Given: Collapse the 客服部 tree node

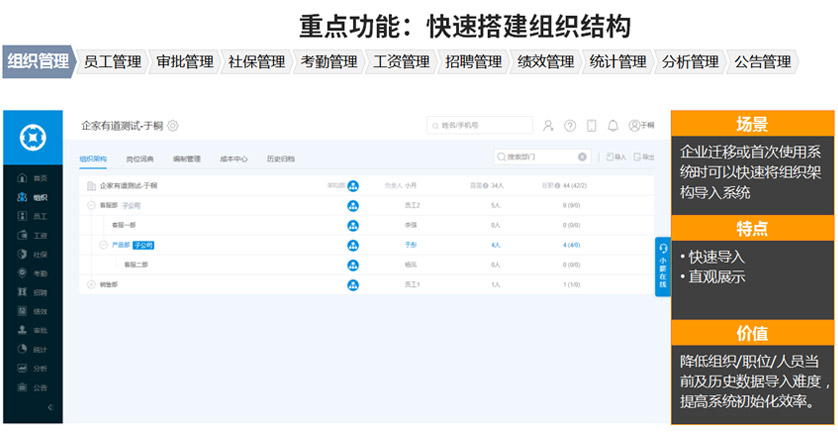Looking at the screenshot, I should coord(91,205).
